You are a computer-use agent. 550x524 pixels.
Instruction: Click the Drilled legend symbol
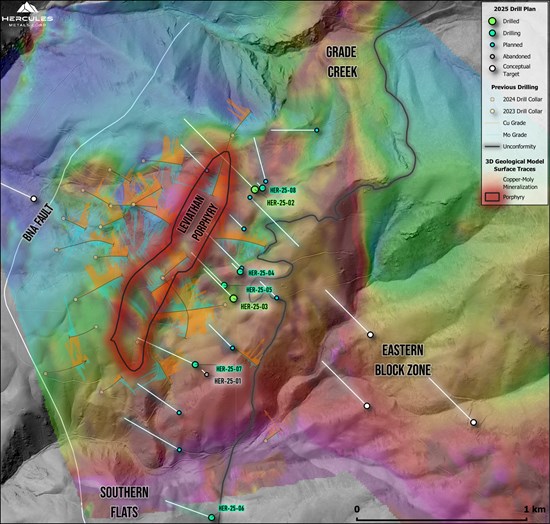[x=493, y=21]
